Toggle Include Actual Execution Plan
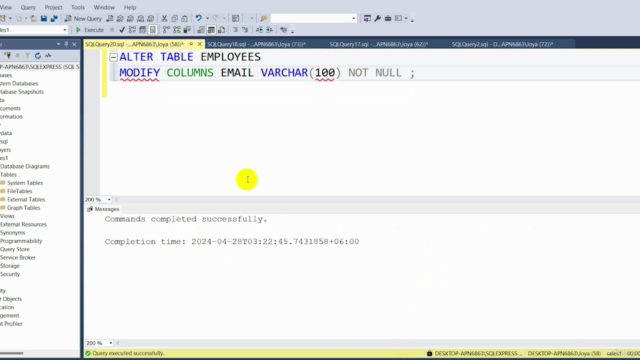640x360 pixels. pos(166,30)
